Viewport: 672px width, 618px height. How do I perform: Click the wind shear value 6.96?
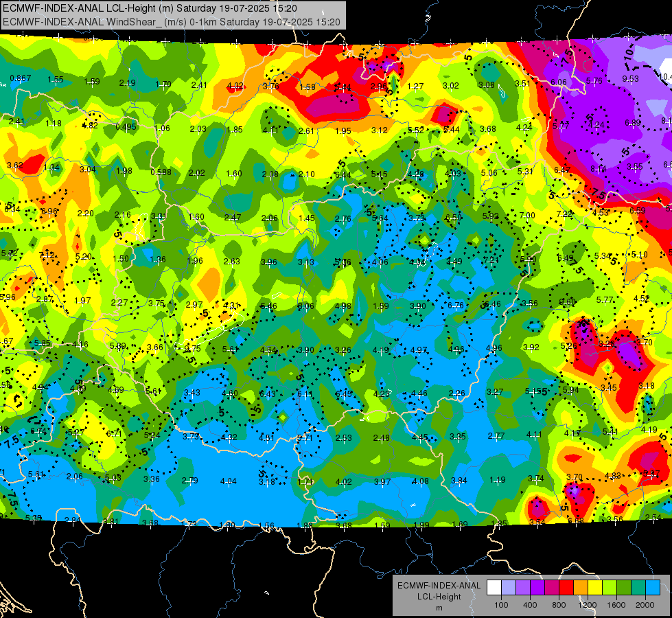[49, 211]
